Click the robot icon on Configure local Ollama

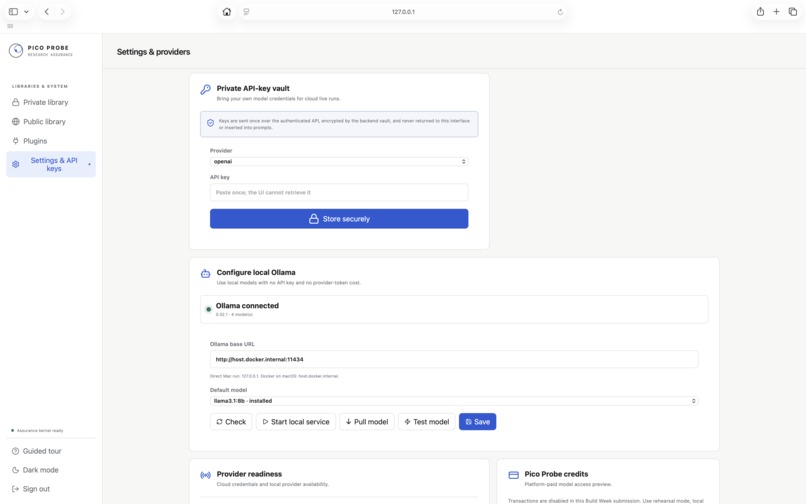(206, 274)
